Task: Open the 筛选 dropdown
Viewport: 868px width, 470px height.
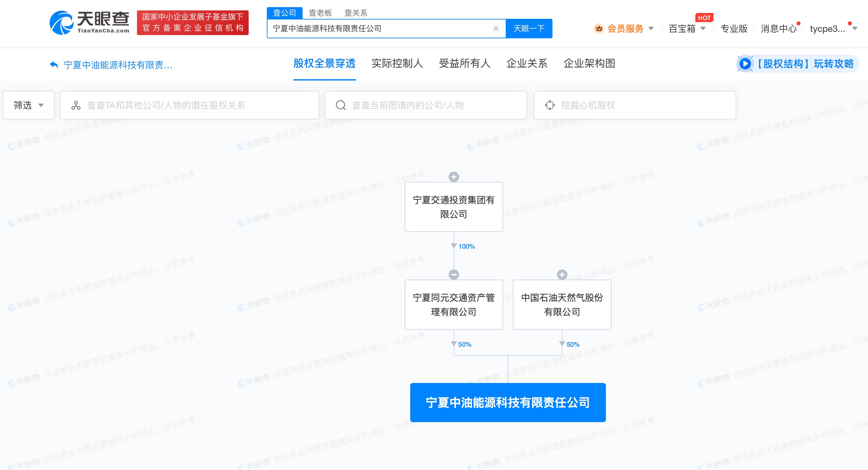Action: (29, 105)
